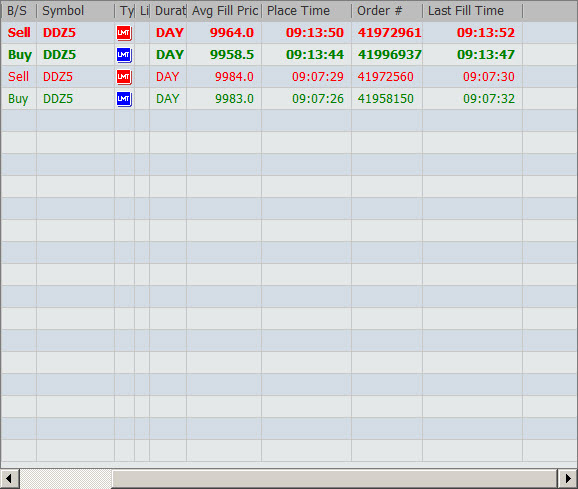The image size is (578, 489).
Task: Click the blue LMT icon for order 41996937
Action: tap(124, 55)
